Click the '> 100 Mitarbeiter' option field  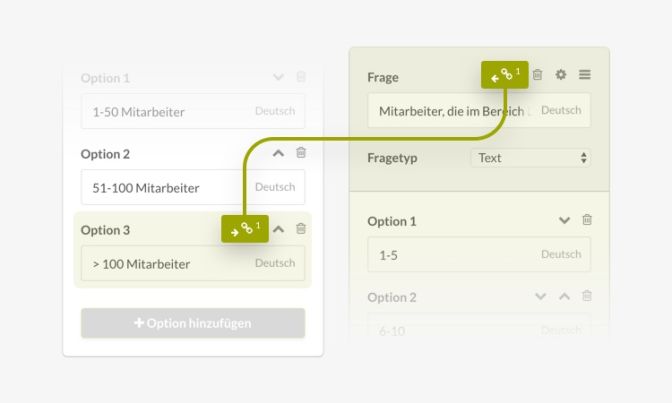click(165, 264)
